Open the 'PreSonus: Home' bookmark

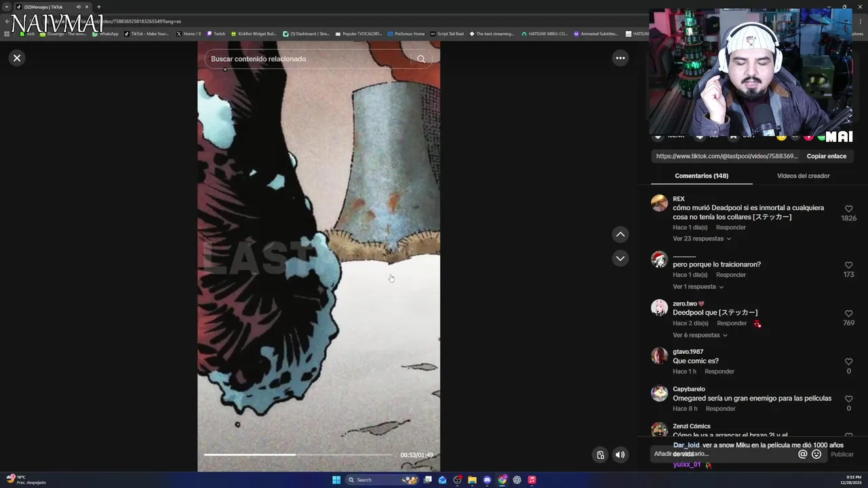tap(406, 34)
